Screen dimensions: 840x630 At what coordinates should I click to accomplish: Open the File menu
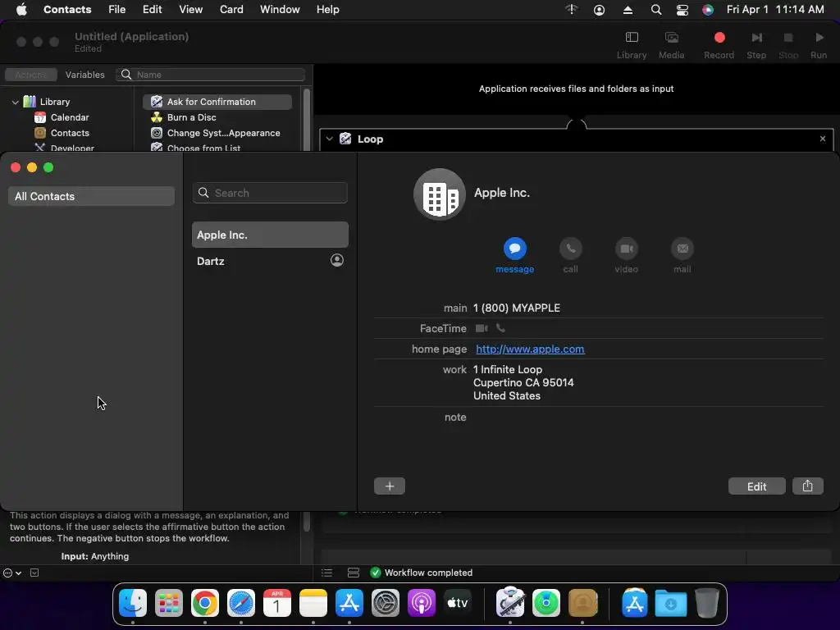[116, 10]
